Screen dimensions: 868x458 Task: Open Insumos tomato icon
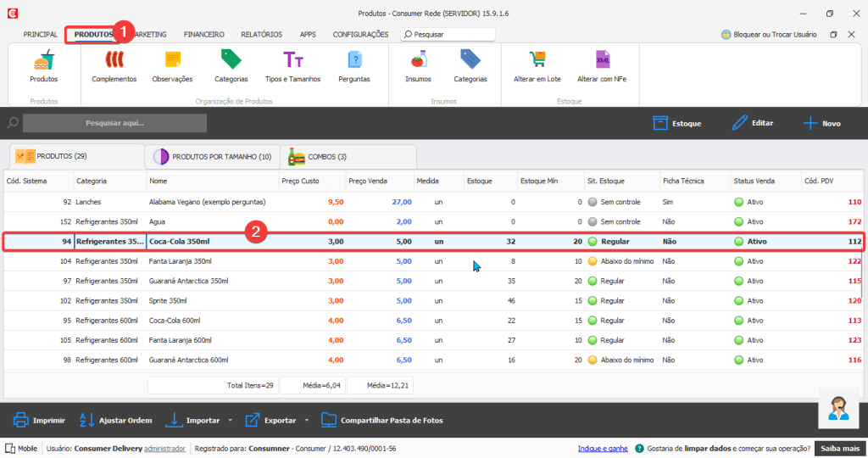click(x=418, y=62)
